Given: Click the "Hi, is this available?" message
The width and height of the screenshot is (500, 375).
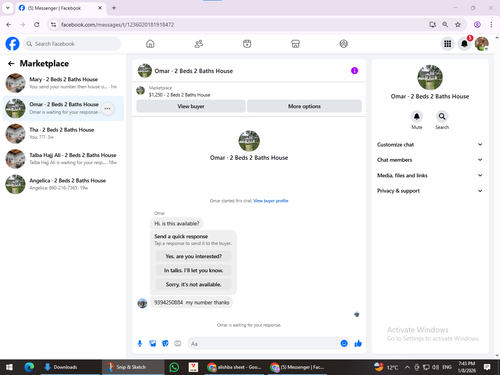Looking at the screenshot, I should (x=177, y=223).
